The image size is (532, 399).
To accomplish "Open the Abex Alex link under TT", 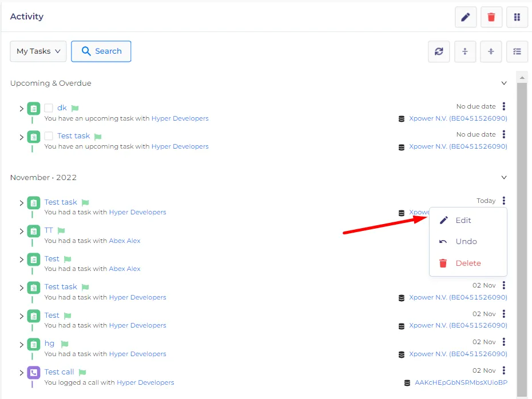I will pos(125,241).
